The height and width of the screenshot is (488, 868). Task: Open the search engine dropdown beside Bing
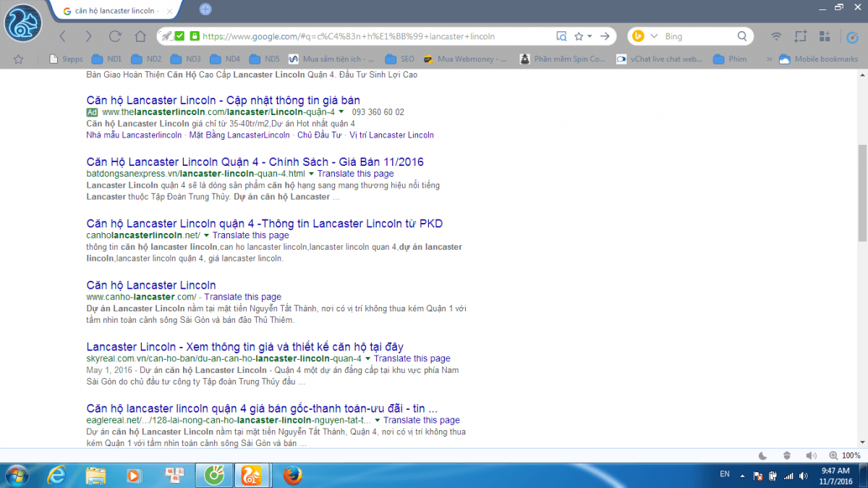pyautogui.click(x=654, y=36)
